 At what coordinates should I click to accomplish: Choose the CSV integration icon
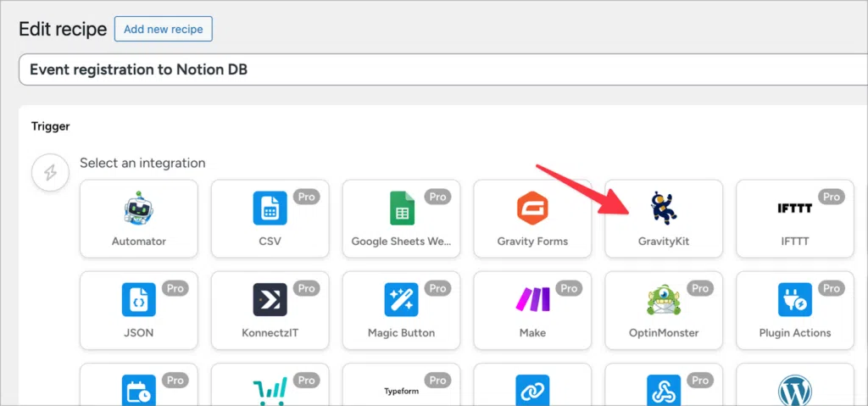(270, 209)
